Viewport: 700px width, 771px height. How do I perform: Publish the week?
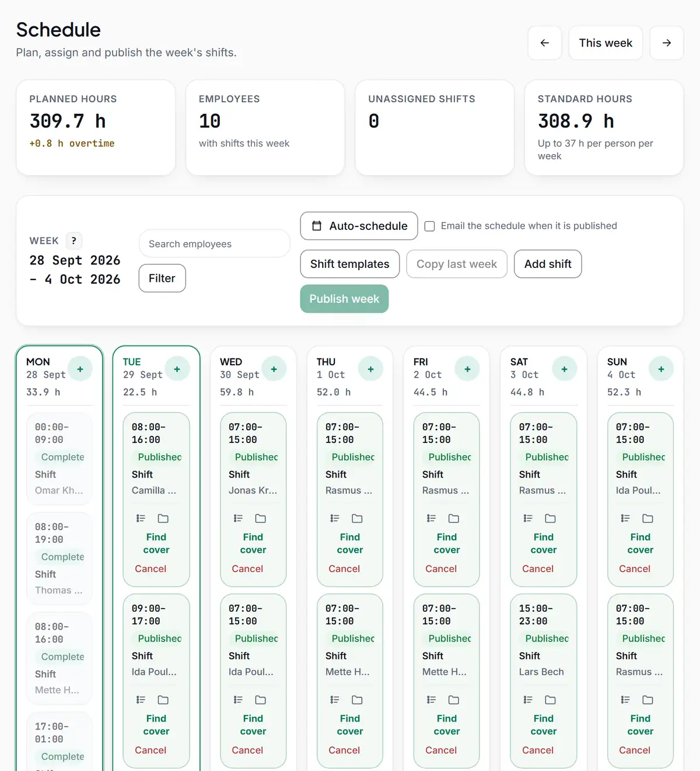pyautogui.click(x=344, y=299)
